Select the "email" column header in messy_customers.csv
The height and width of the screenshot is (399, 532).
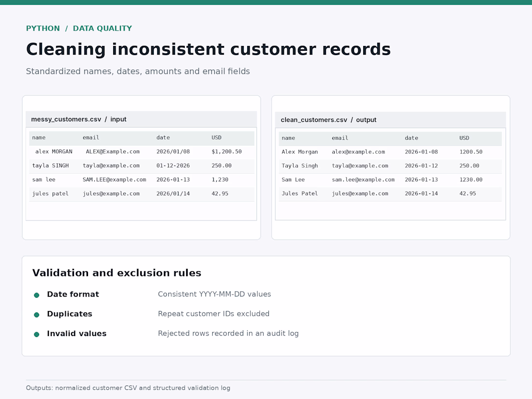[91, 137]
